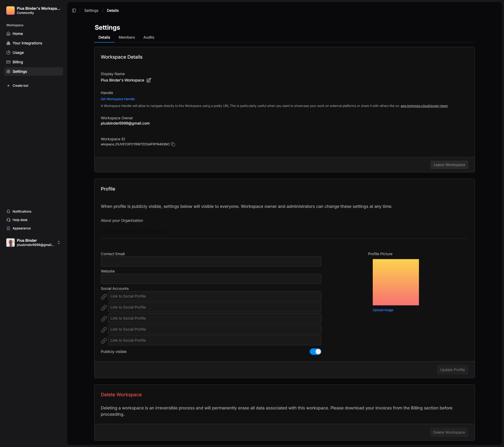Switch to the Audits tab

pyautogui.click(x=149, y=37)
